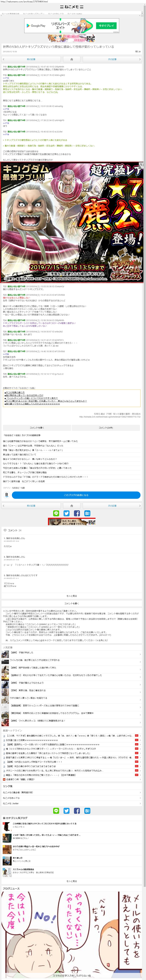Open the ネコに嫌われる人には「ある行動」 link
Image resolution: width=146 pixels, height=980 pixels.
pyautogui.click(x=46, y=401)
